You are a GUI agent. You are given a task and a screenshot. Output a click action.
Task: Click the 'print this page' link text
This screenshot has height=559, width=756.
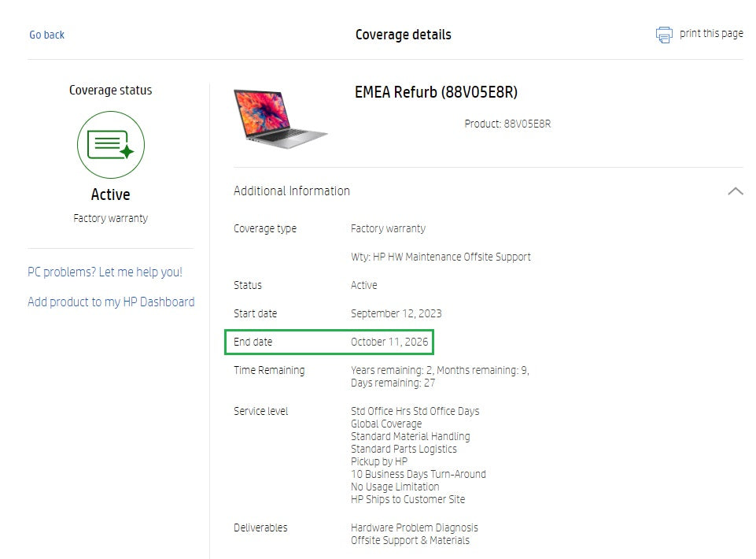711,34
